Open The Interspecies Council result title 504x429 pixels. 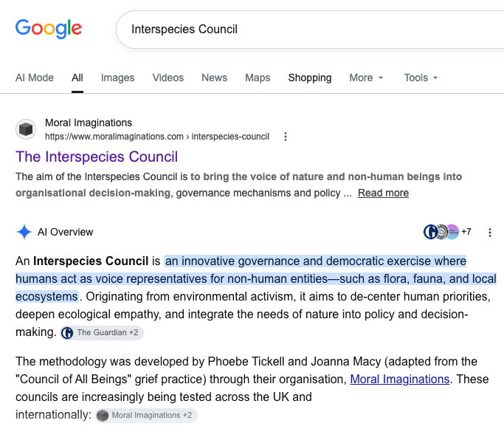[x=97, y=157]
